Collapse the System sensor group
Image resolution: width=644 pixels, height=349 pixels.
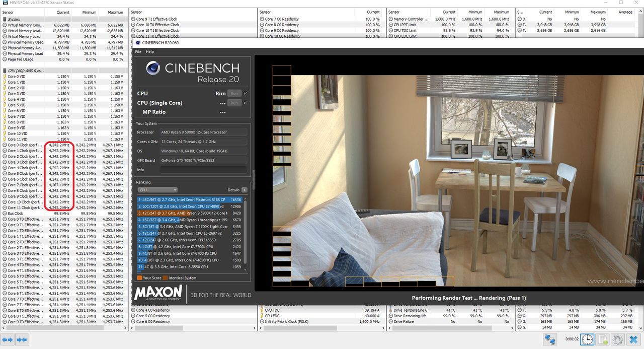(x=5, y=19)
